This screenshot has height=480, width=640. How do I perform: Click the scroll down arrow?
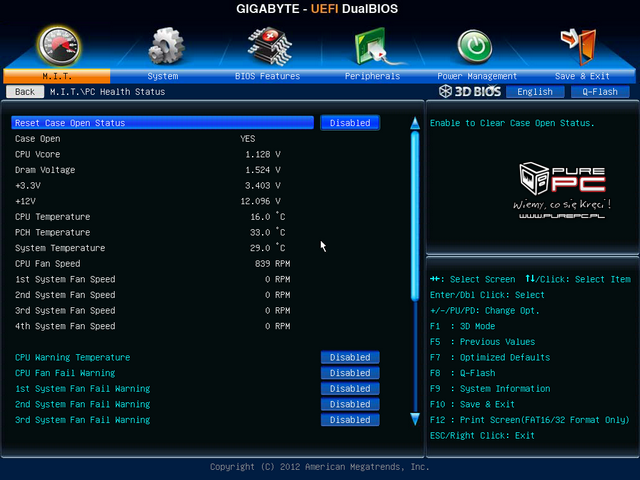tap(415, 419)
